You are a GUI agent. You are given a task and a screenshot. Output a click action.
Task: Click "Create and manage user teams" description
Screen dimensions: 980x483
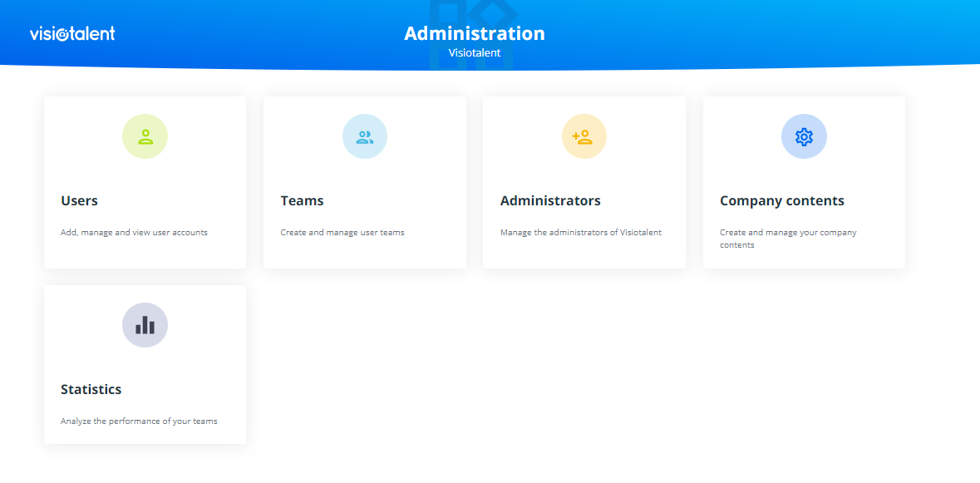pos(342,233)
